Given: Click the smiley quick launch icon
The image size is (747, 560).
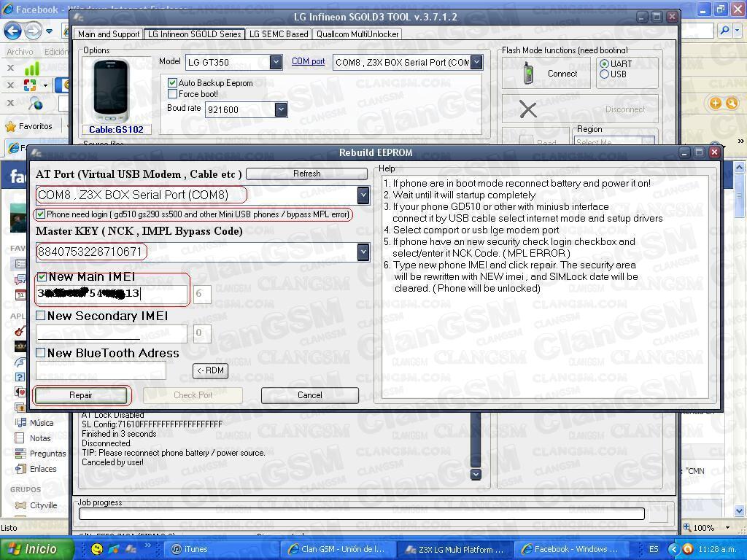Looking at the screenshot, I should point(97,549).
